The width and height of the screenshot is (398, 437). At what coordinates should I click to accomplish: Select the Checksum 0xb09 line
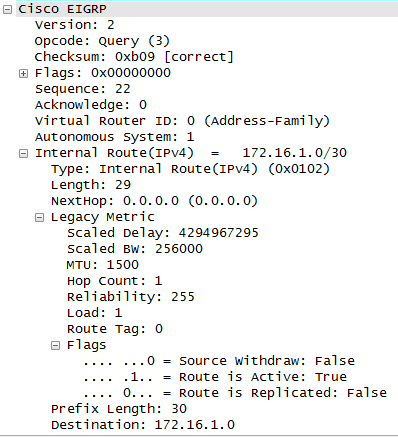click(x=134, y=57)
